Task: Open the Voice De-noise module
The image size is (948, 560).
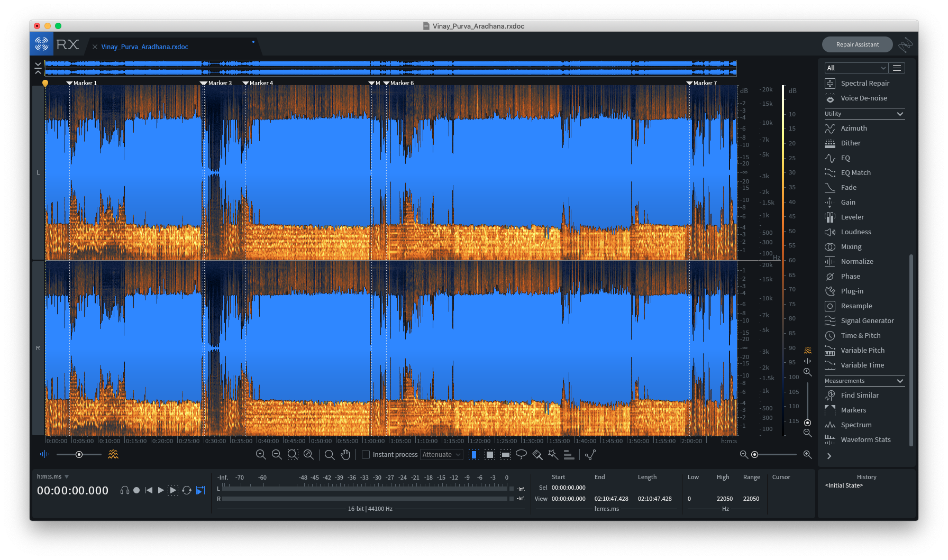Action: click(863, 98)
